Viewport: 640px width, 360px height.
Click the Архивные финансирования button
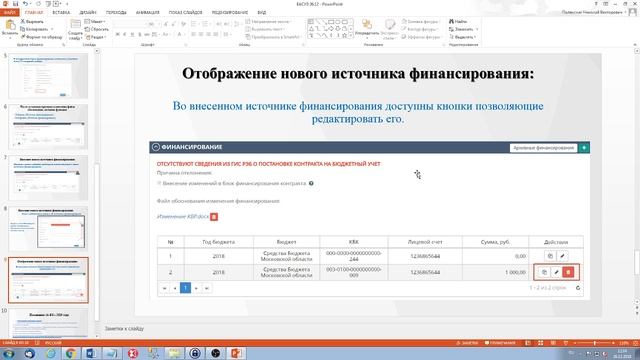pyautogui.click(x=543, y=148)
